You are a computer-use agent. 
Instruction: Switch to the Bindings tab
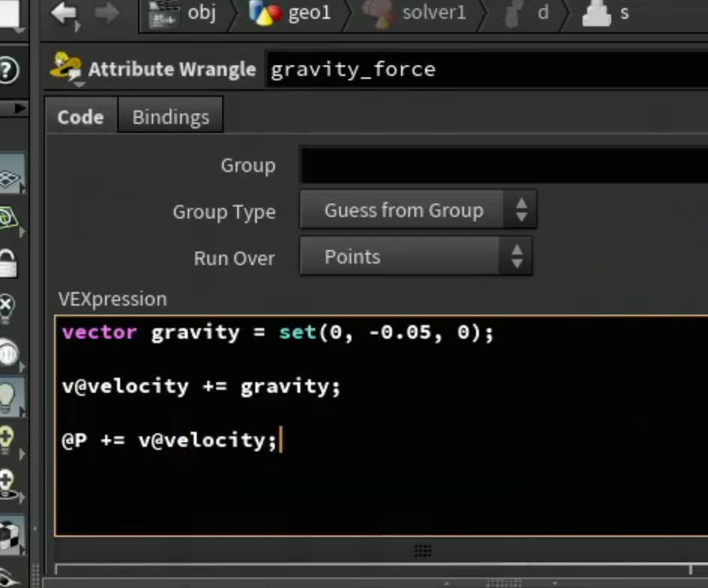point(170,116)
